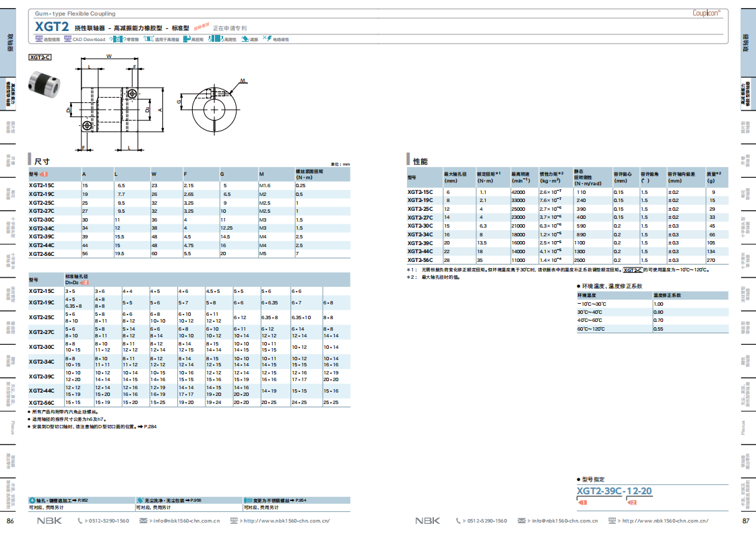
Task: Click the envelope icon on page 87 footer
Action: coord(522,521)
